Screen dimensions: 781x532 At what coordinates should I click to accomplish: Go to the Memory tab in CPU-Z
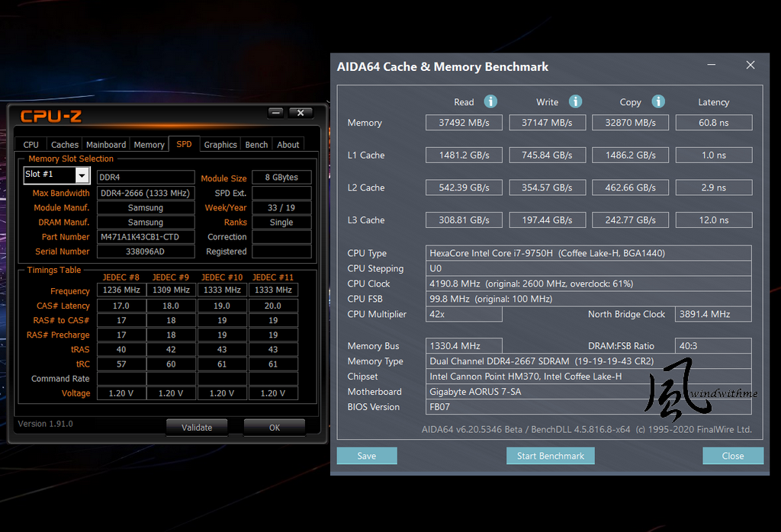click(149, 144)
